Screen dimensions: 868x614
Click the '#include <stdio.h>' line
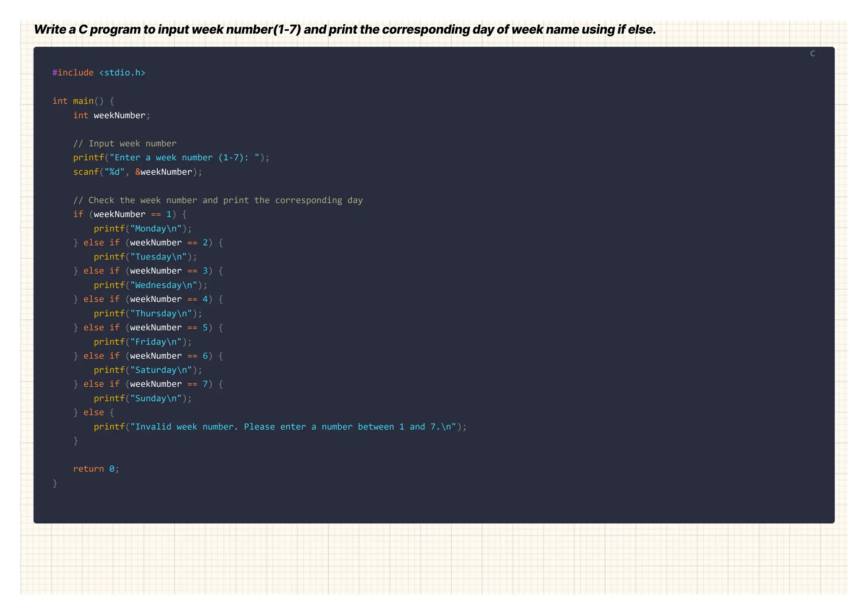point(99,73)
